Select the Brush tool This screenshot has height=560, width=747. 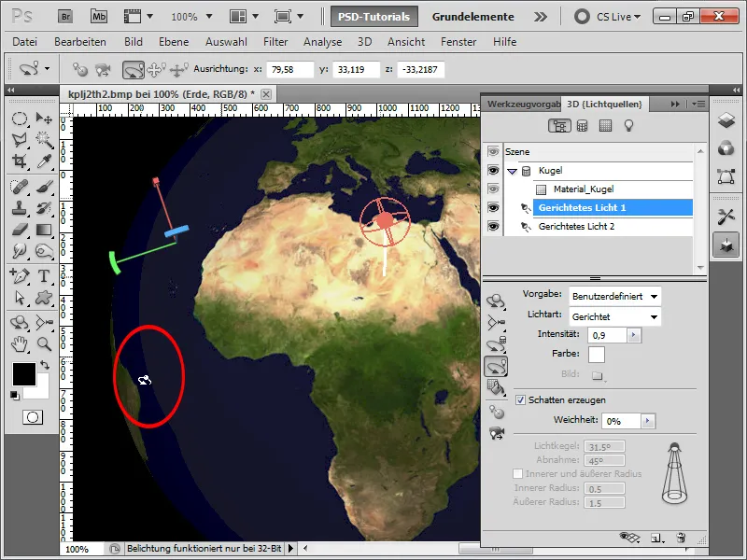(x=44, y=187)
